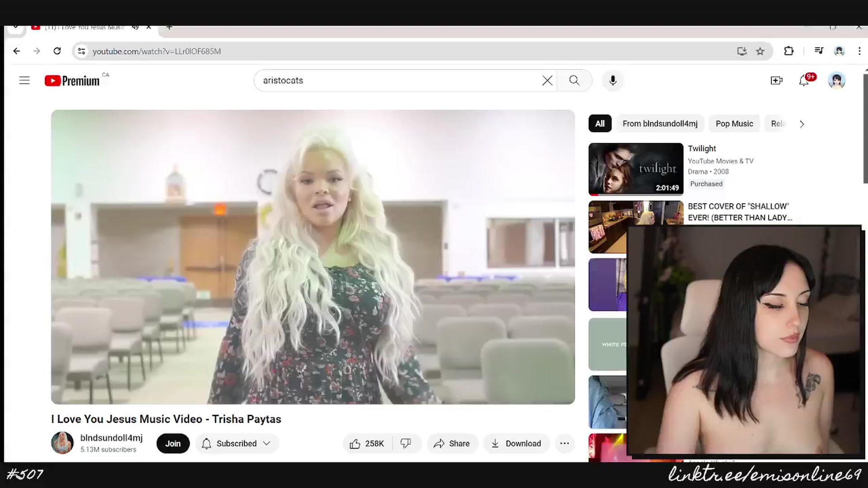The height and width of the screenshot is (488, 868).
Task: Dislike this video
Action: pos(406,444)
